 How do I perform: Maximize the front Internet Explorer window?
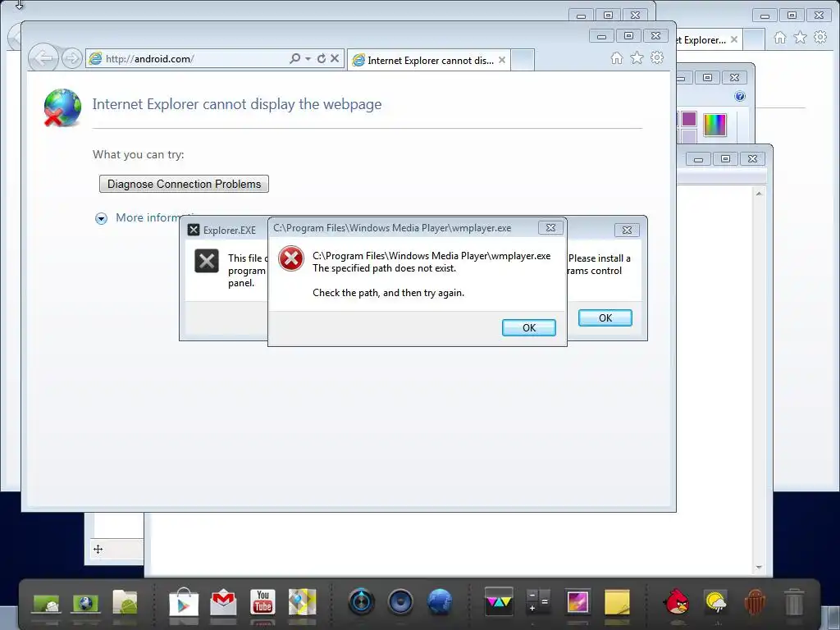tap(628, 36)
